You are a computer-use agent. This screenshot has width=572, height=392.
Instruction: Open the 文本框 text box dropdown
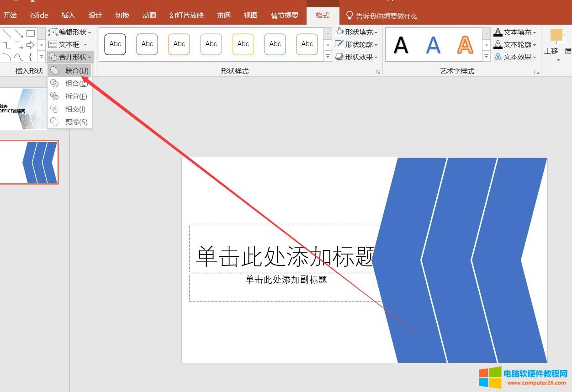pos(69,44)
